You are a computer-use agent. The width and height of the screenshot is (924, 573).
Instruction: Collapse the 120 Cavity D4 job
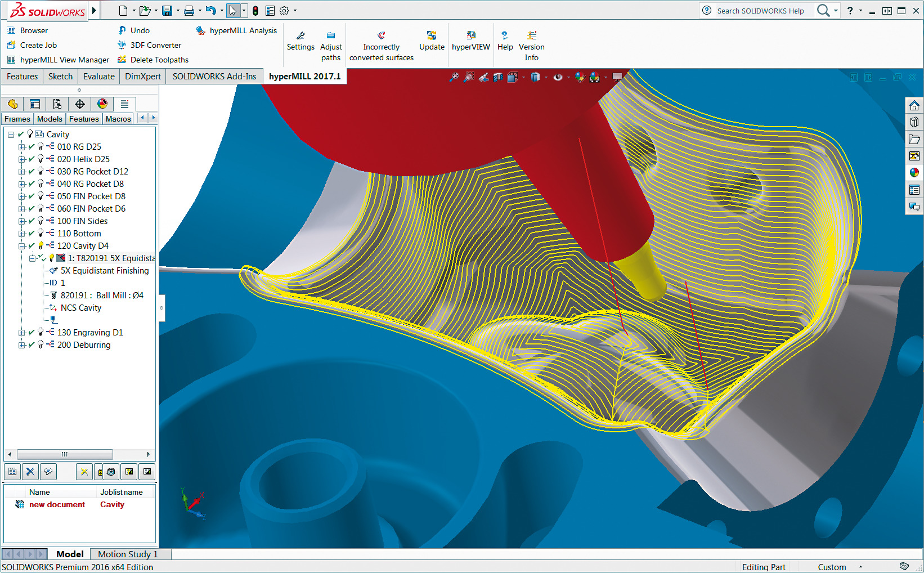pos(21,246)
